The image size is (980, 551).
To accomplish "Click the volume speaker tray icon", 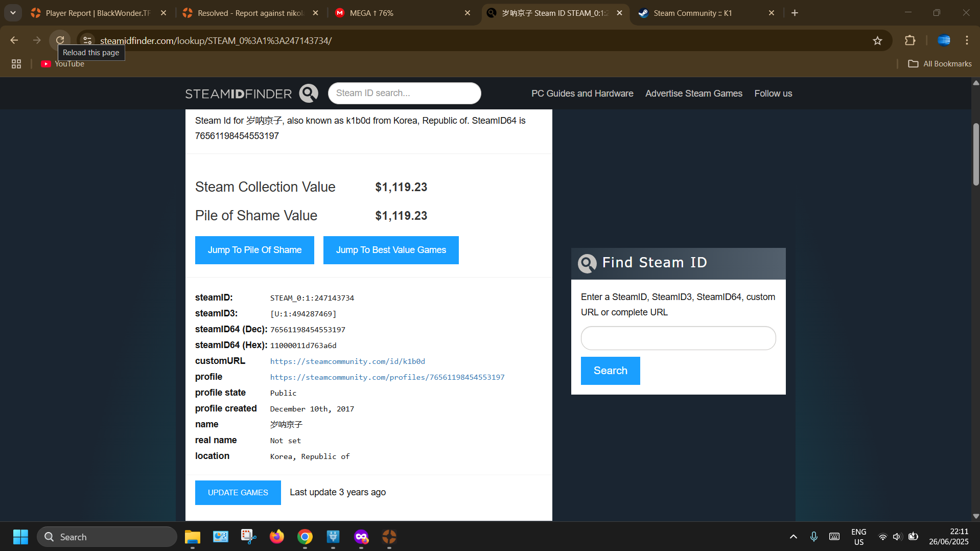I will [897, 537].
